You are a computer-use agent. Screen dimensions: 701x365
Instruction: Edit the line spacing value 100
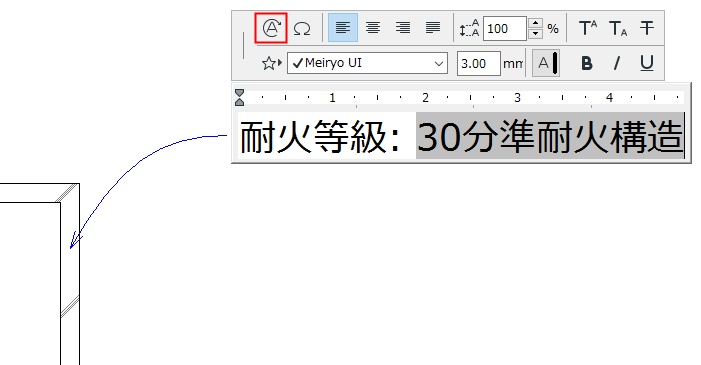click(x=504, y=29)
